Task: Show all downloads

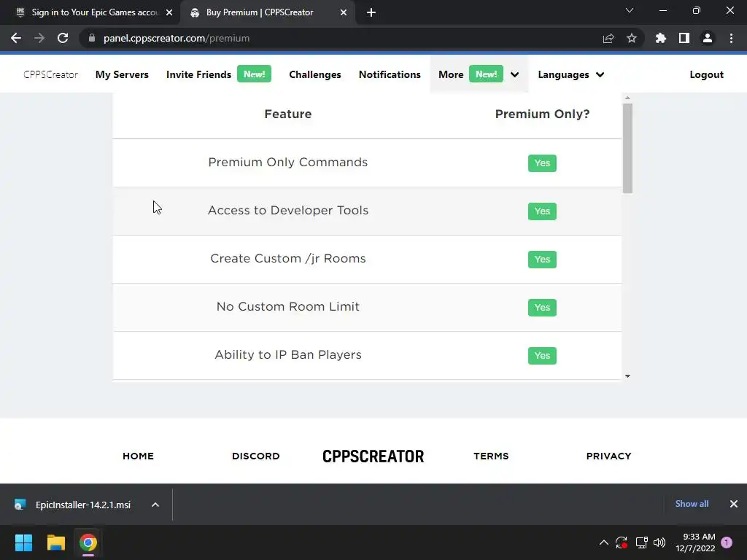Action: click(692, 504)
